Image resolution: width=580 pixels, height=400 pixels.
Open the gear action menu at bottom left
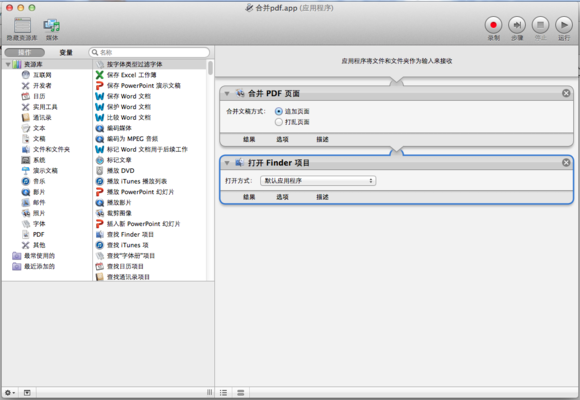[10, 393]
